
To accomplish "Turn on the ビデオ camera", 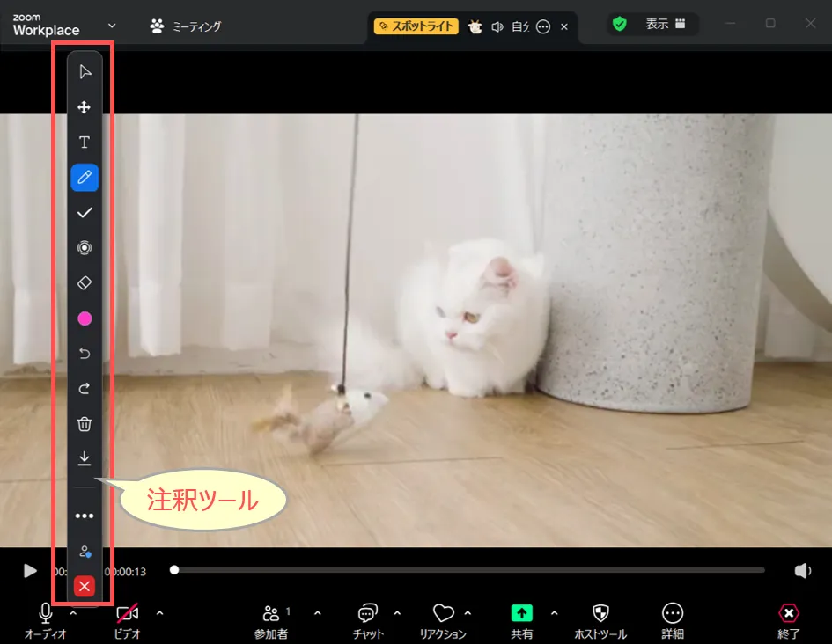I will (128, 614).
